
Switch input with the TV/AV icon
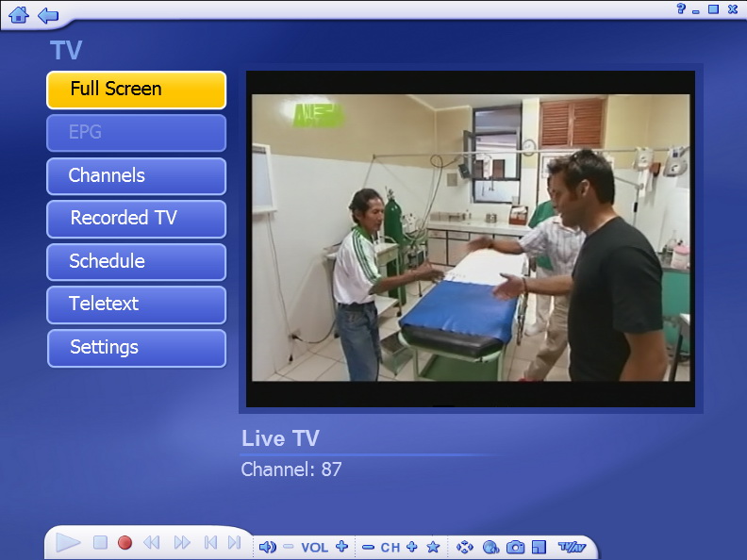pos(572,547)
